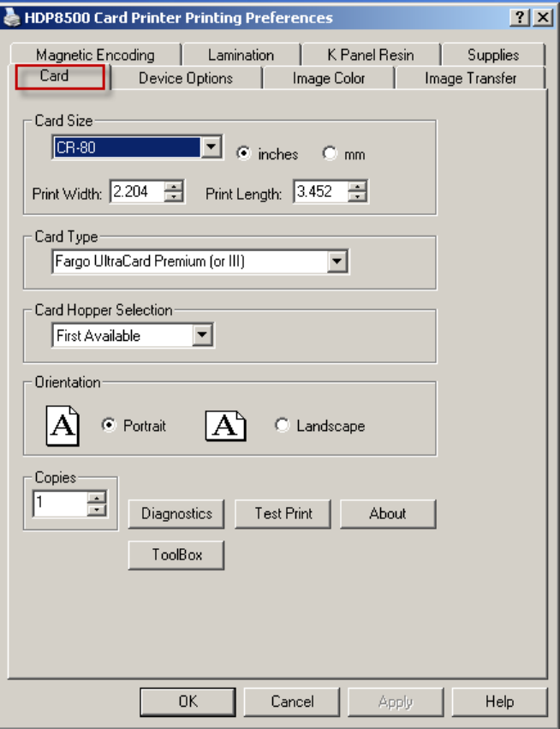Expand the Card Type dropdown list
This screenshot has width=560, height=729.
point(337,261)
